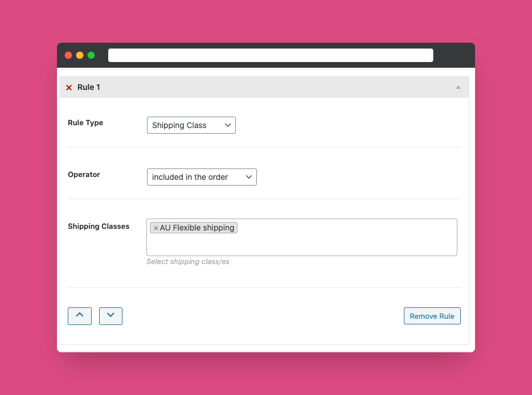Move rule down with arrow button
Image resolution: width=532 pixels, height=395 pixels.
[x=111, y=316]
